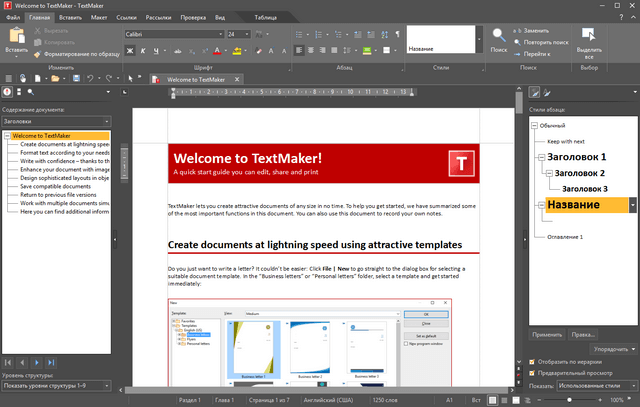Click the Search (Поиск) magnifier icon
The image size is (640, 407).
click(x=500, y=34)
